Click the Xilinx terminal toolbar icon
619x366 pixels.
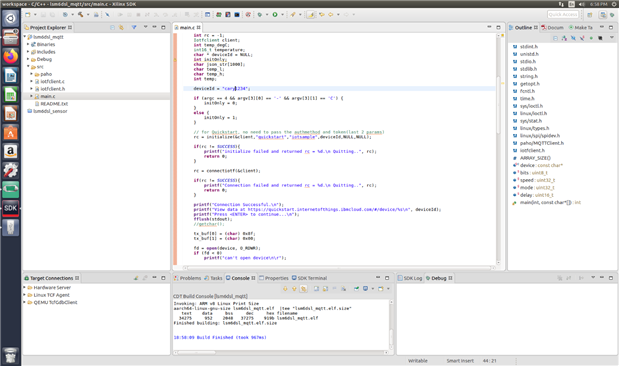point(237,15)
